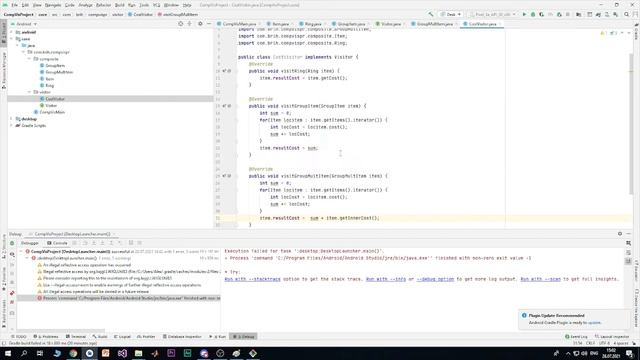640x360 pixels.
Task: Click the editor warnings indicator icon
Action: (x=603, y=33)
